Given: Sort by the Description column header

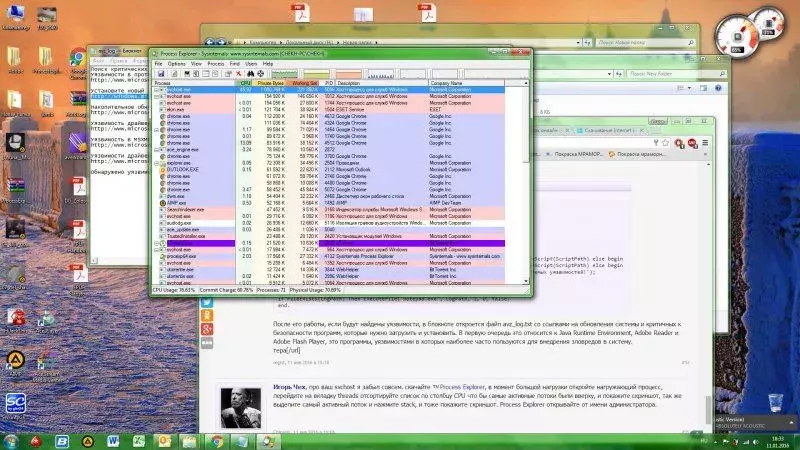Looking at the screenshot, I should pos(382,83).
